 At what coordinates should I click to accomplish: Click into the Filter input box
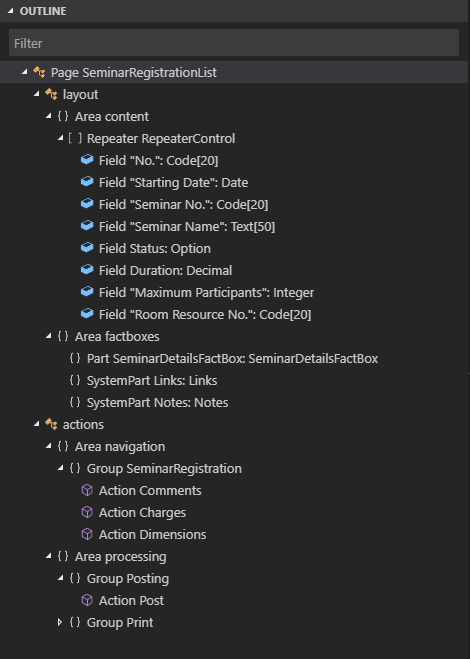[234, 43]
